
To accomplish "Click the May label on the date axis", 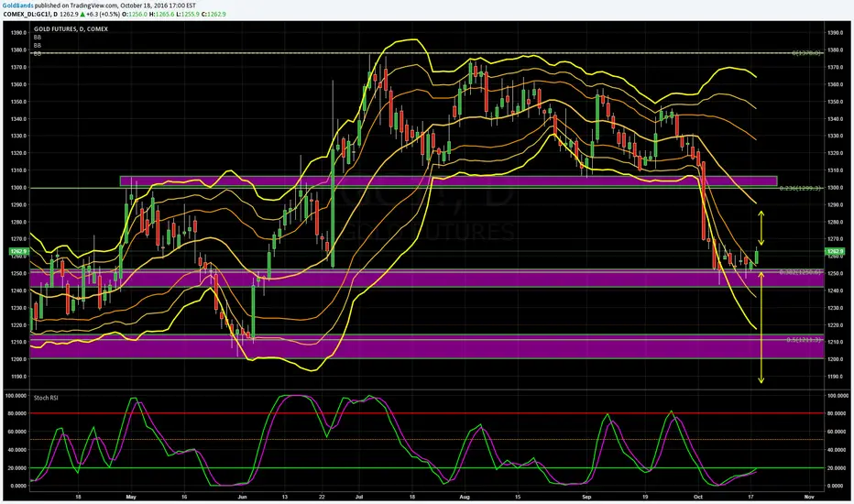I will point(131,497).
